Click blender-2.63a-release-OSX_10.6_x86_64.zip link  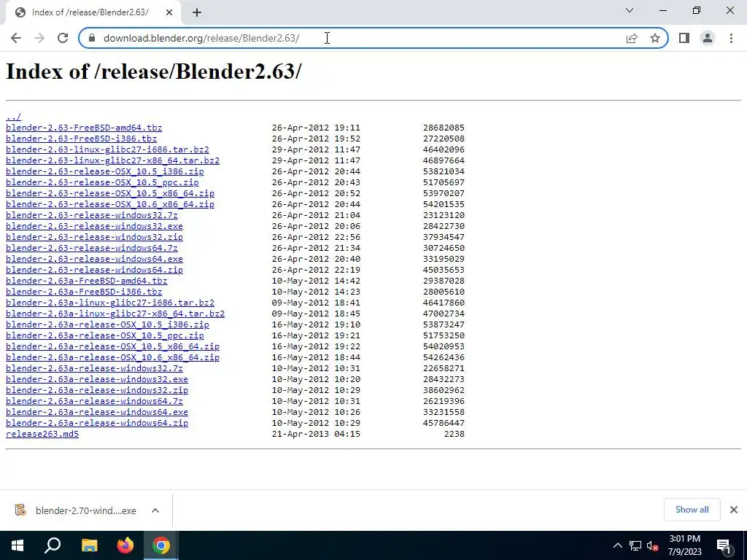click(x=113, y=357)
